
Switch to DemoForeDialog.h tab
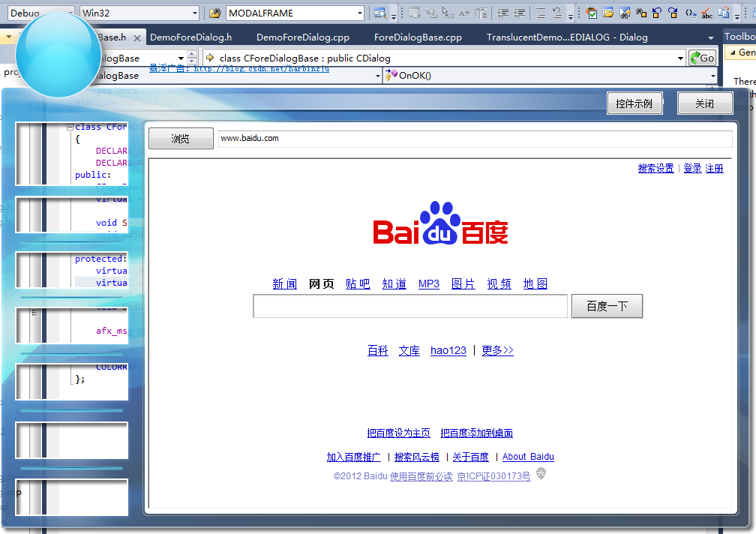pyautogui.click(x=191, y=37)
